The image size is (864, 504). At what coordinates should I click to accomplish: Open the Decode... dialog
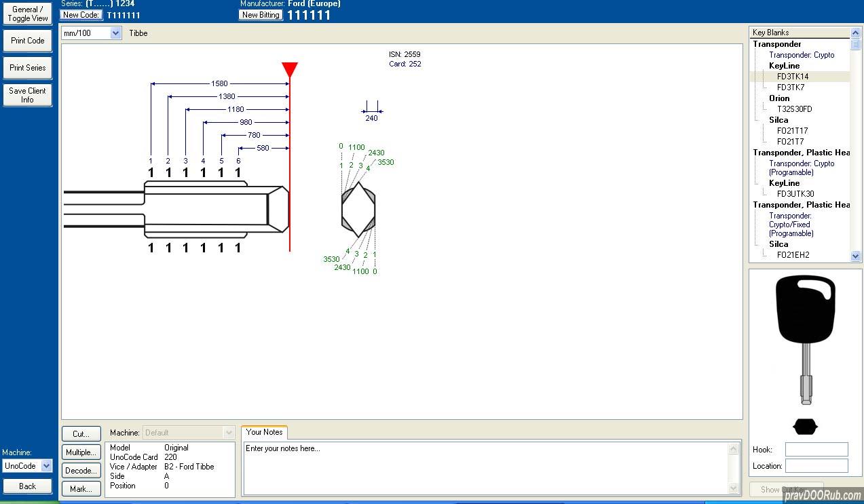click(81, 470)
